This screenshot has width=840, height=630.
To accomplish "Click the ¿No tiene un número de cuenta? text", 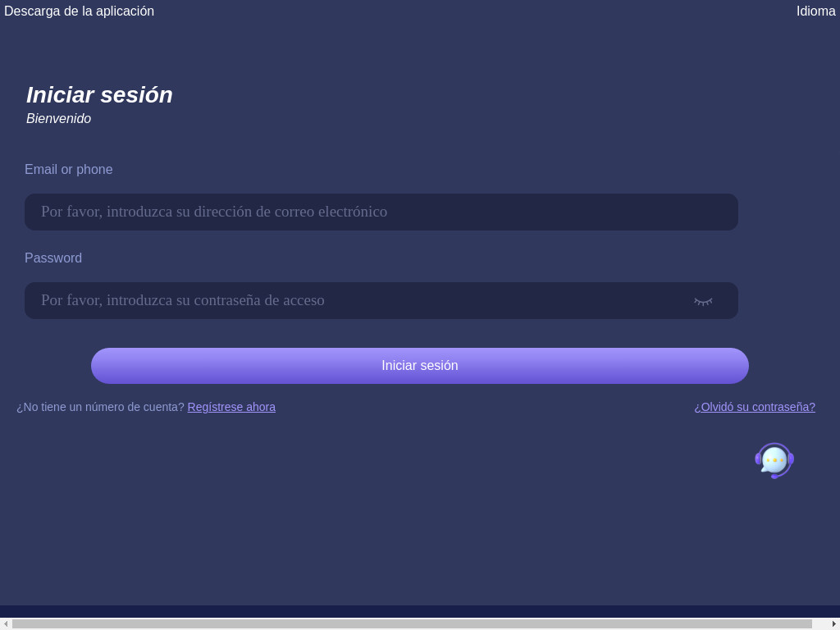I will click(x=100, y=407).
